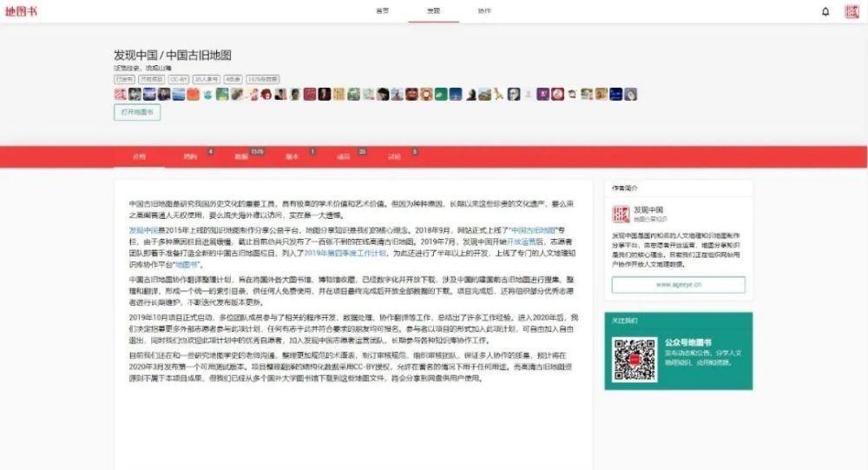Switch to the 数据 tab
This screenshot has width=868, height=470.
pyautogui.click(x=241, y=157)
